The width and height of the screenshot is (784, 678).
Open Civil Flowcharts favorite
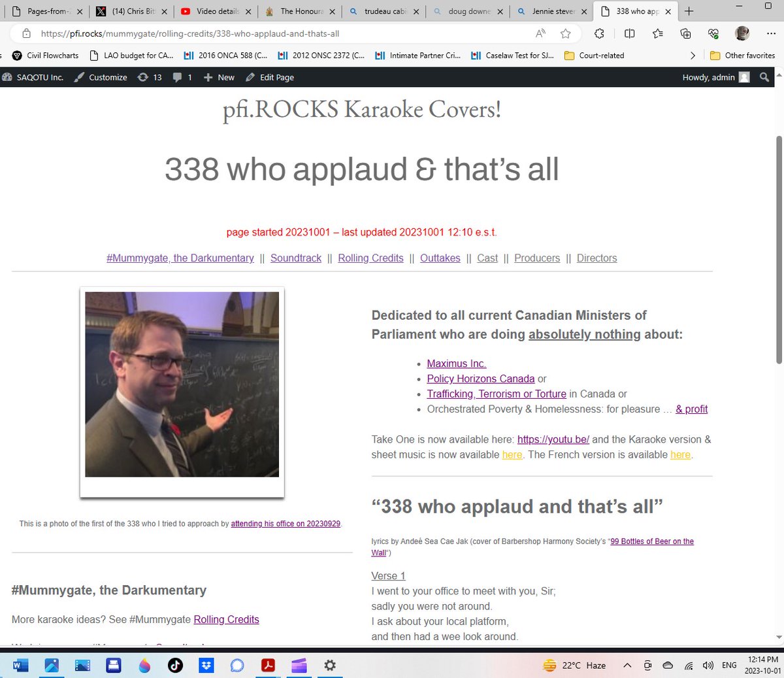45,56
